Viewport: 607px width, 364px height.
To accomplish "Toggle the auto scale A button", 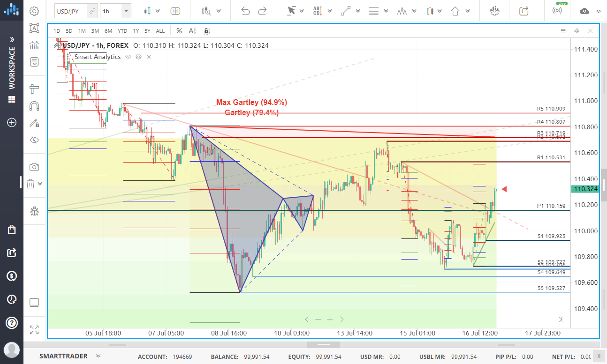I will tap(192, 31).
